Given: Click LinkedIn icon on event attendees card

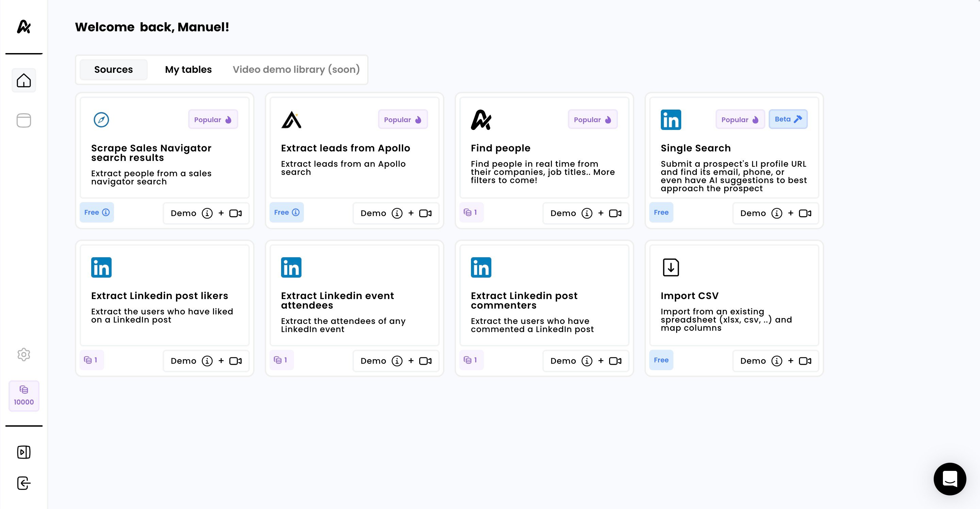Looking at the screenshot, I should coord(291,267).
